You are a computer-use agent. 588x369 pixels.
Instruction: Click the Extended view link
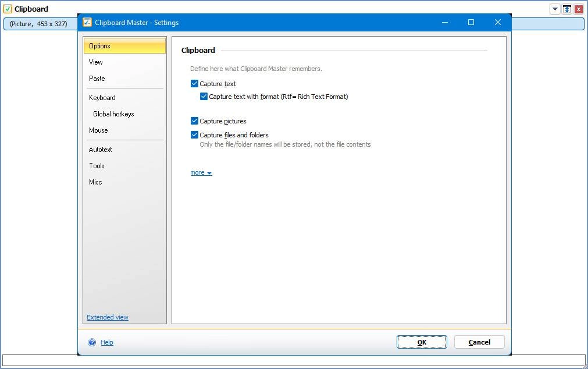tap(108, 317)
